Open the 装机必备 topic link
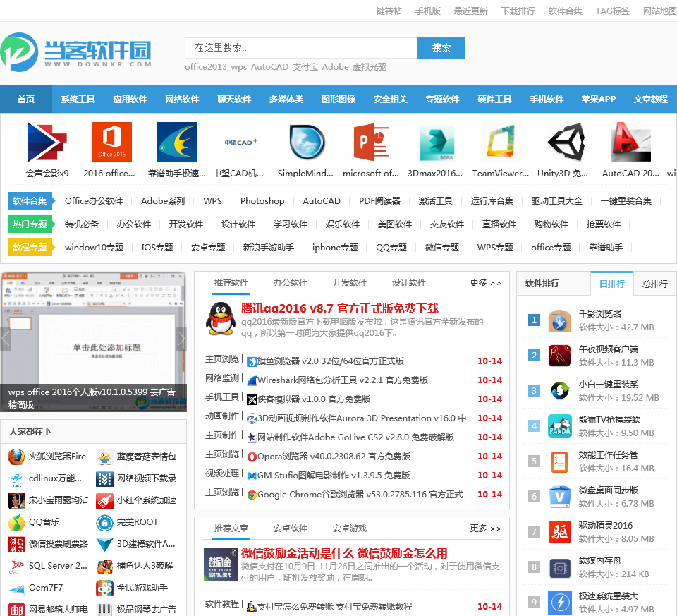677x616 pixels. tap(82, 224)
